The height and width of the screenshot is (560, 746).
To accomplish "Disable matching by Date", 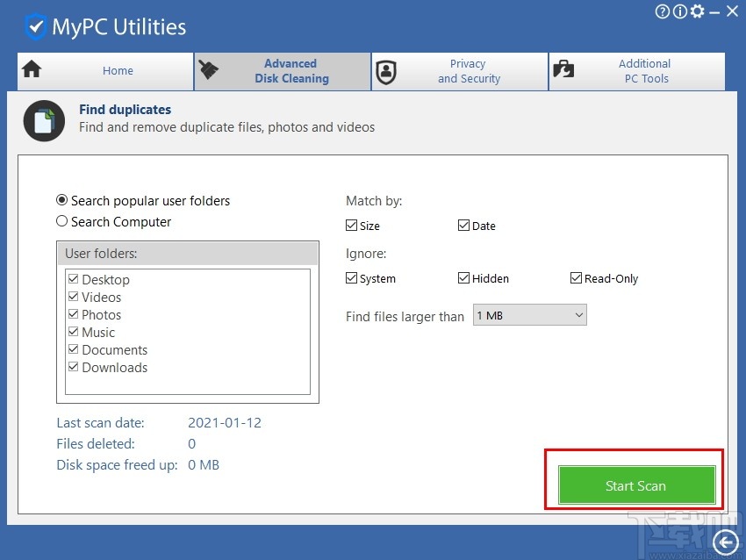I will pos(463,226).
